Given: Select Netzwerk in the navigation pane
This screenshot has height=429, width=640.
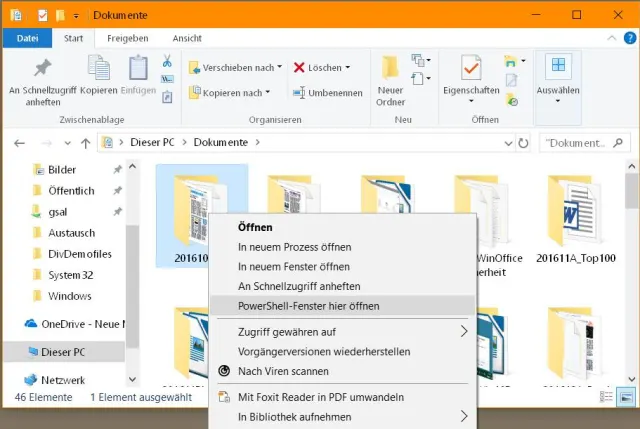Looking at the screenshot, I should click(55, 380).
